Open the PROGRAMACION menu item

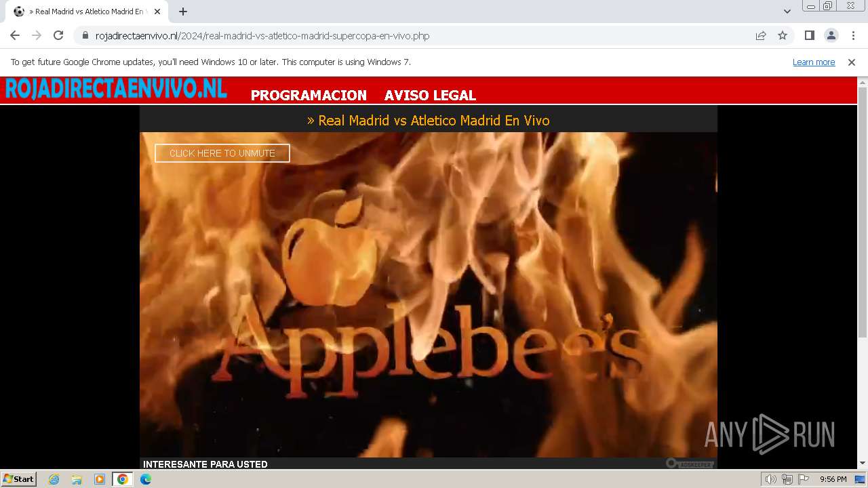[309, 96]
